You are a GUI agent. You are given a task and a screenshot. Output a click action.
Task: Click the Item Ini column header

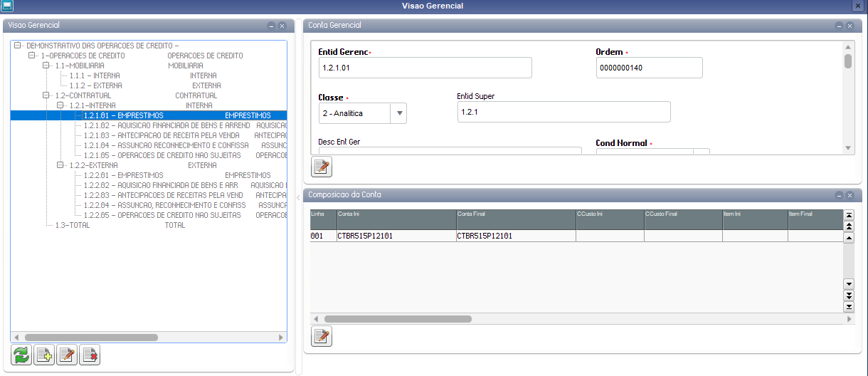(755, 219)
